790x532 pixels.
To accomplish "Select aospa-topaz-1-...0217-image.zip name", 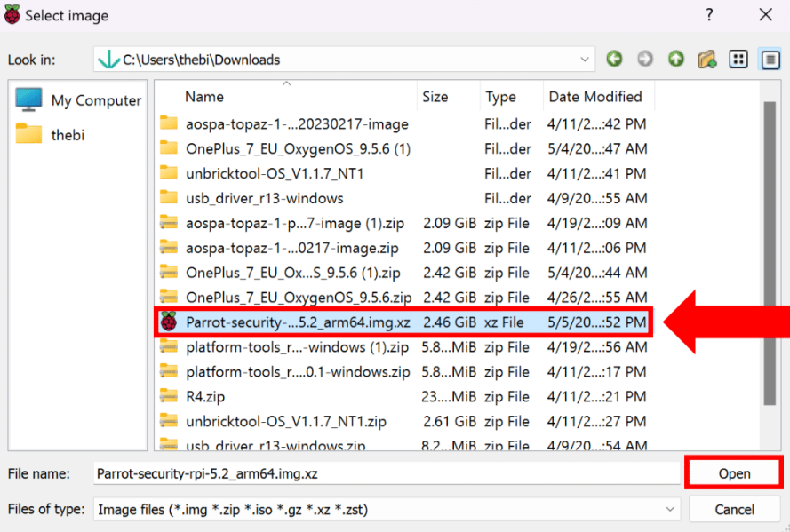I will click(291, 248).
